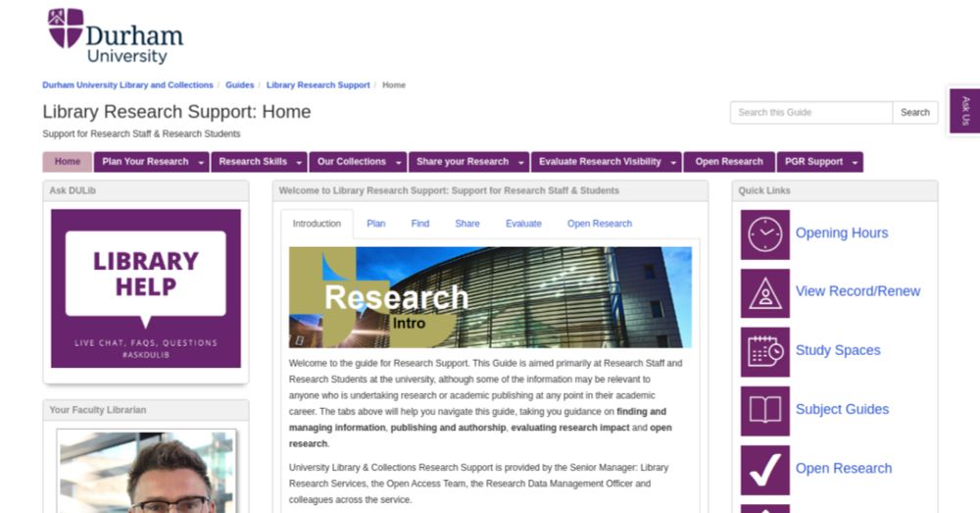Image resolution: width=980 pixels, height=513 pixels.
Task: Go to the Open Research navigation item
Action: 729,162
